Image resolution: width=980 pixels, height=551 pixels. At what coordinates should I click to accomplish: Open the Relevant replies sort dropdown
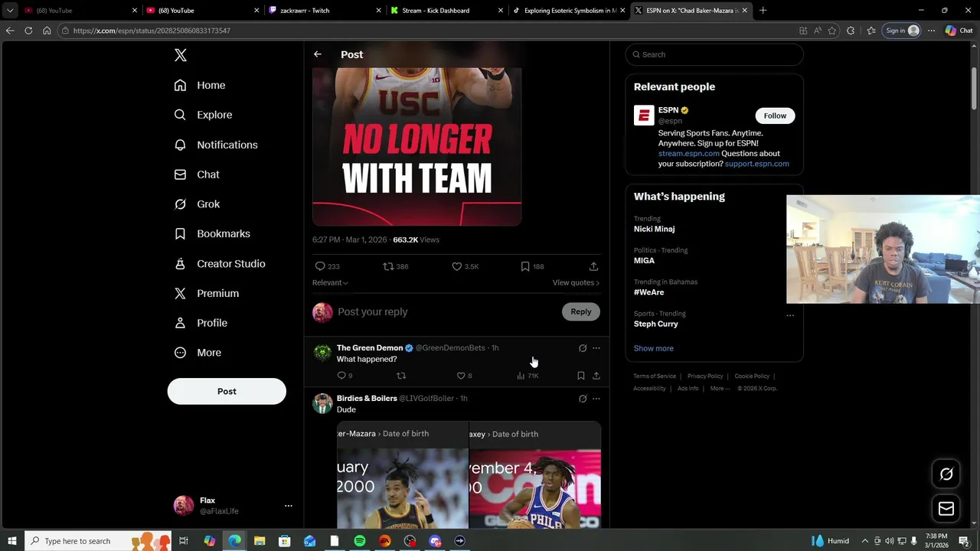pyautogui.click(x=330, y=282)
